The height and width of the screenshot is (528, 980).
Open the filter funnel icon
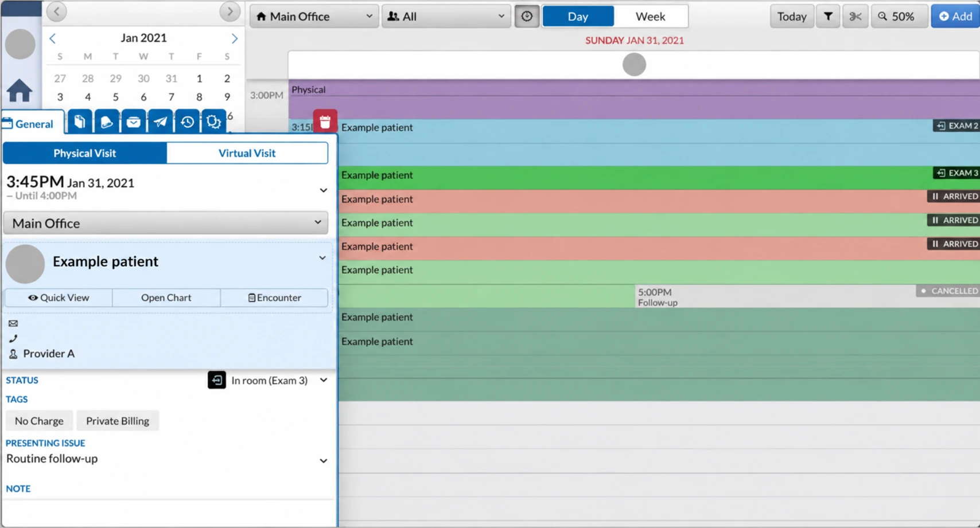point(828,16)
